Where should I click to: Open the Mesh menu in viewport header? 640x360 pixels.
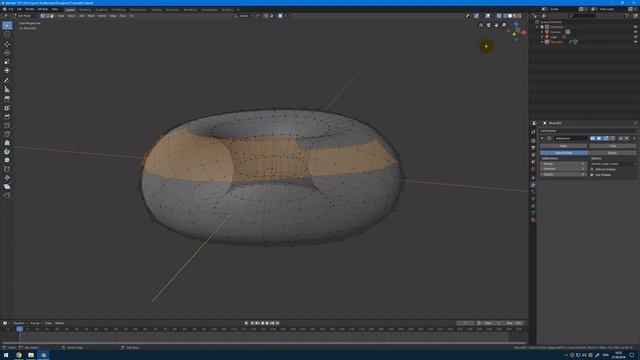(91, 16)
